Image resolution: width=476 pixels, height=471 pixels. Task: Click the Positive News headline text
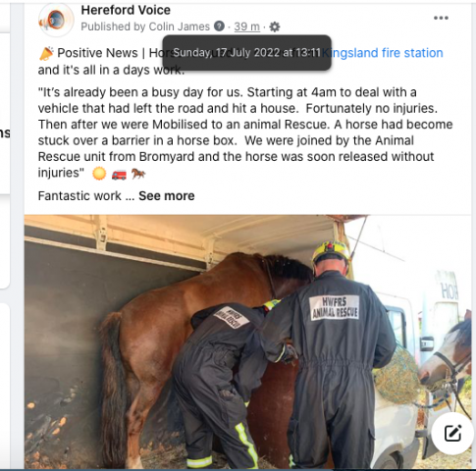coord(97,53)
